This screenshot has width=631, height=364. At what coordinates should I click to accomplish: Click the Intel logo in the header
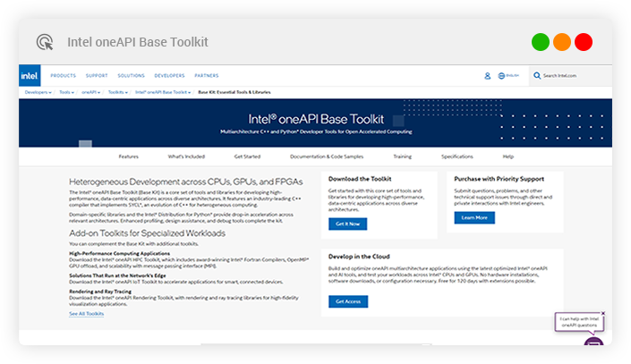30,76
